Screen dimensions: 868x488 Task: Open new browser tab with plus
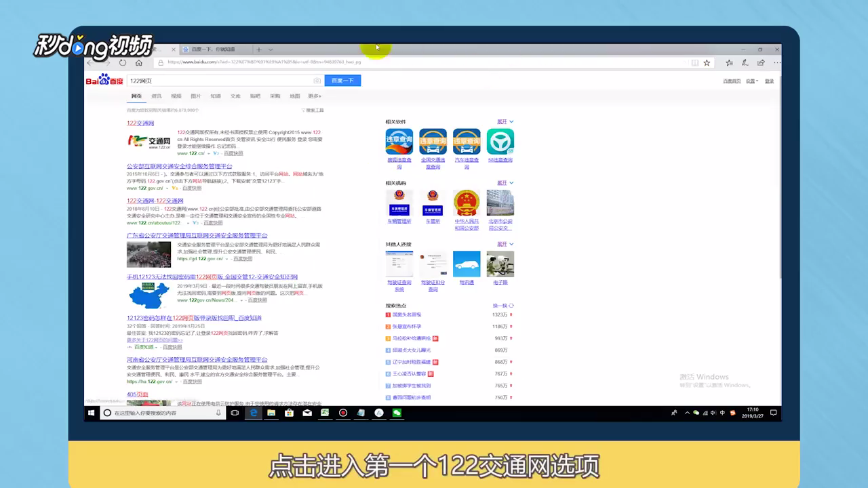pos(259,49)
